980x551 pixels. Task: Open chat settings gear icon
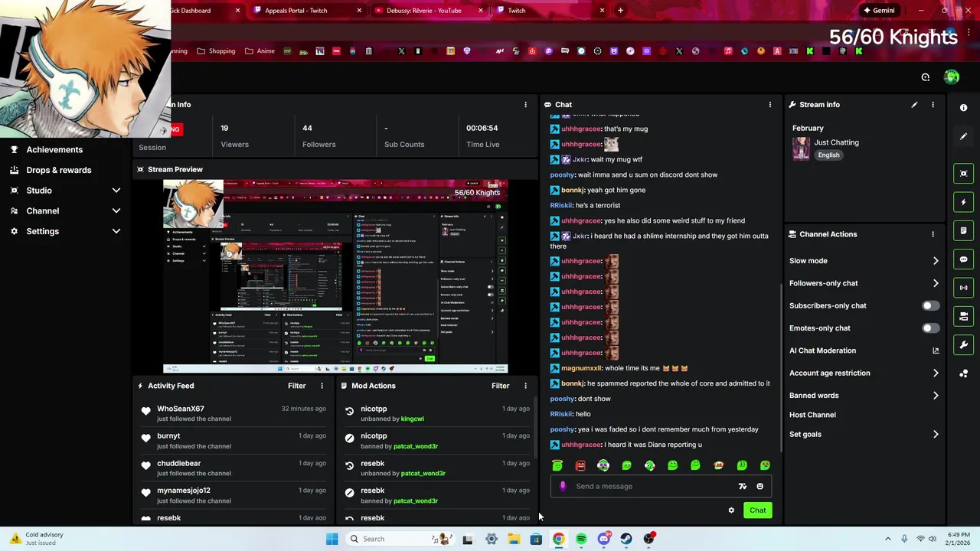[731, 510]
